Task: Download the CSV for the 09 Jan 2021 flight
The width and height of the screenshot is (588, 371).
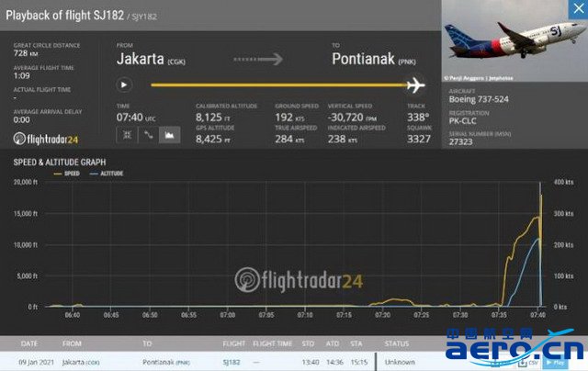Action: pos(528,363)
